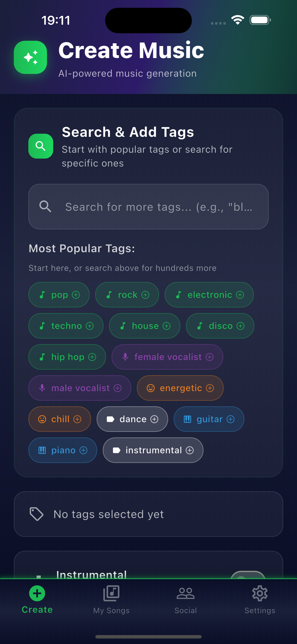Add the rock tag
Screen dimensions: 297x644
pyautogui.click(x=127, y=295)
